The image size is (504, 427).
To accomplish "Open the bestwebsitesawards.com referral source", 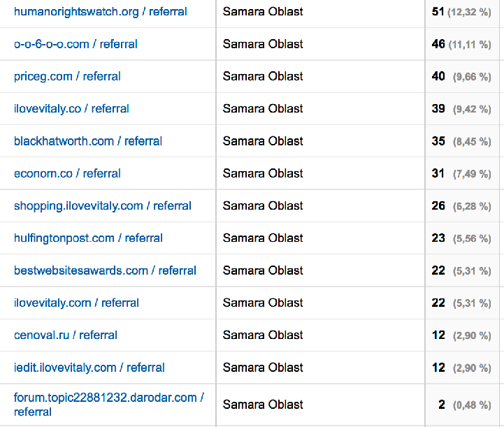I will click(105, 270).
